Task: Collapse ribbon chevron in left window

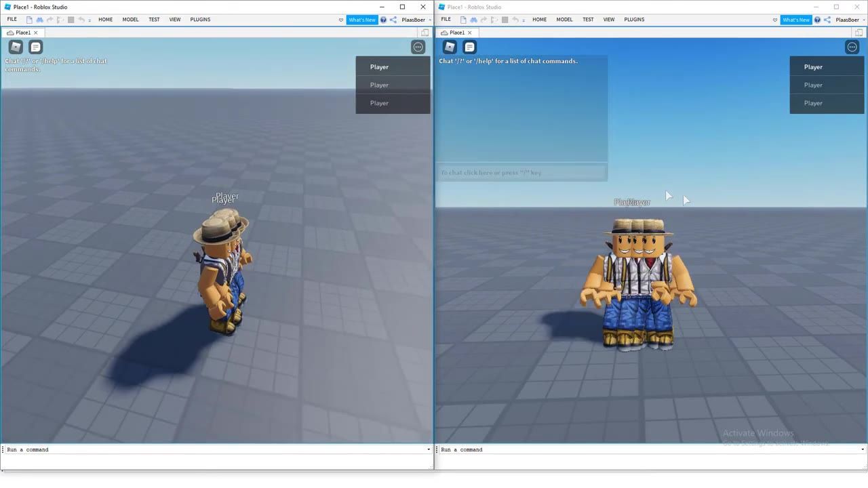Action: click(x=341, y=20)
